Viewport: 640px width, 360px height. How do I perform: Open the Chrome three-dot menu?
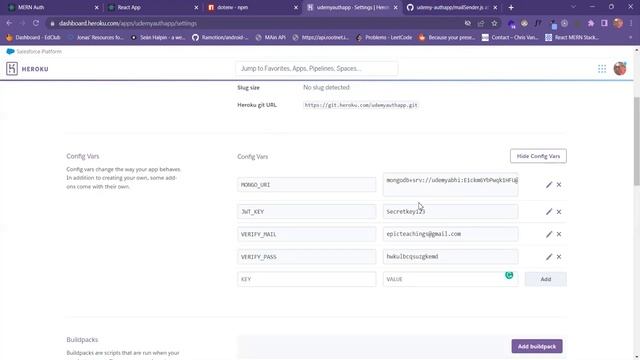click(x=631, y=23)
